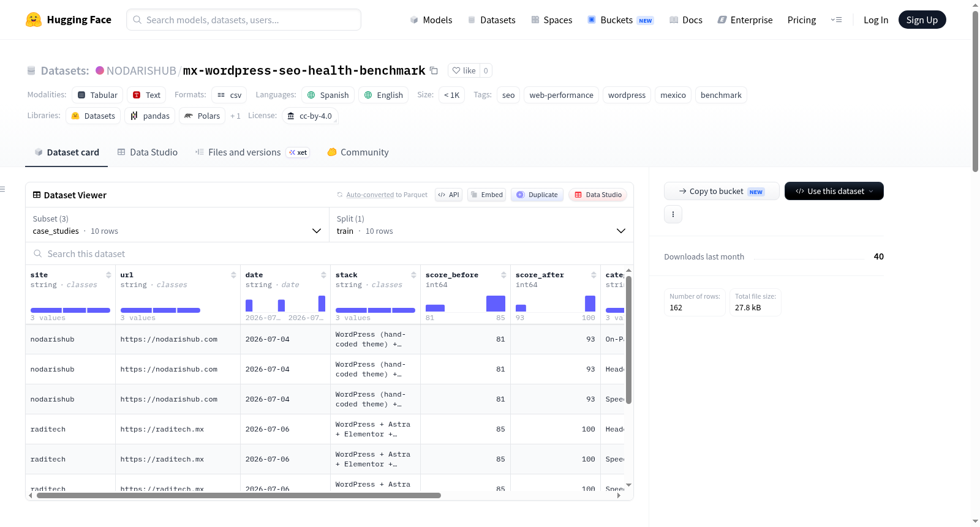Open the more options three-dot button

(x=673, y=214)
